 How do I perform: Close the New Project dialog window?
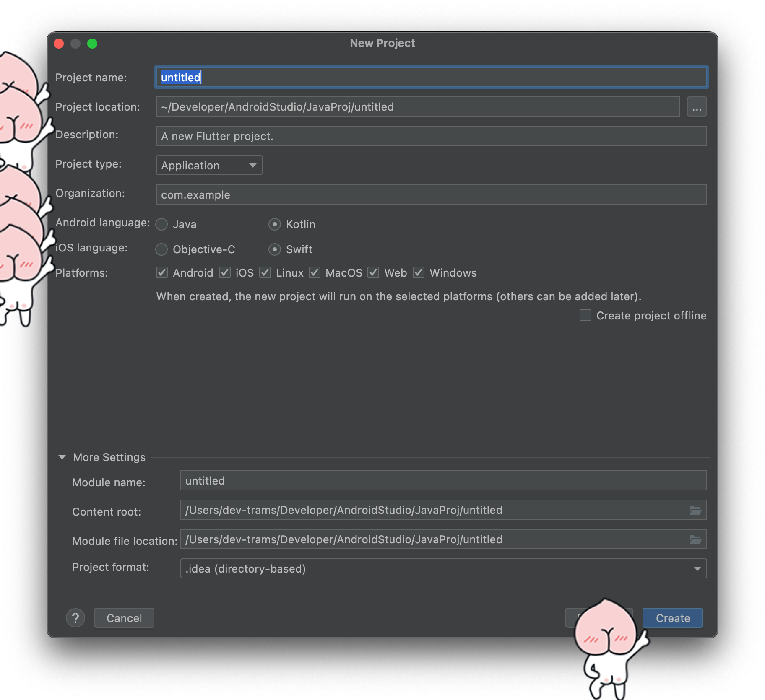tap(59, 44)
